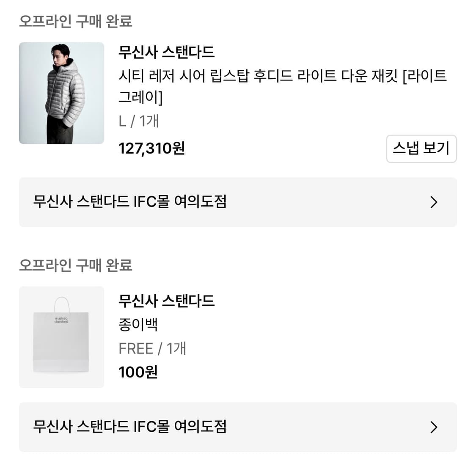Click the model image wearing the light down jacket
Viewport: 476px width, 469px height.
pos(61,93)
